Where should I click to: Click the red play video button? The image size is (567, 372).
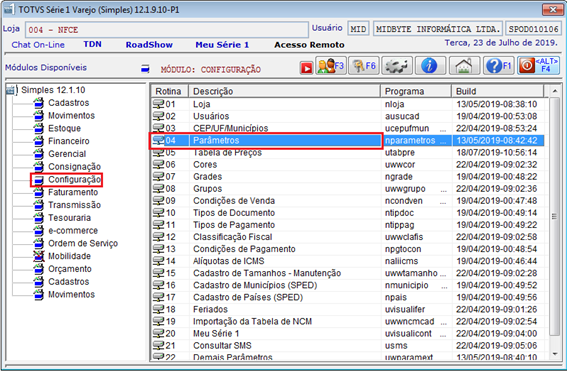[x=306, y=68]
